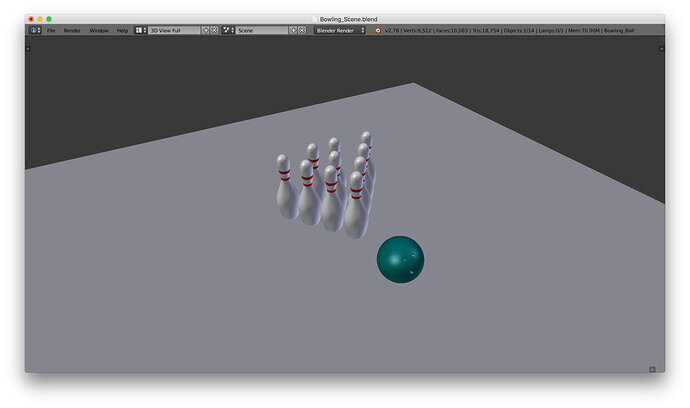690x408 pixels.
Task: Maximize the window with green button
Action: (49, 19)
